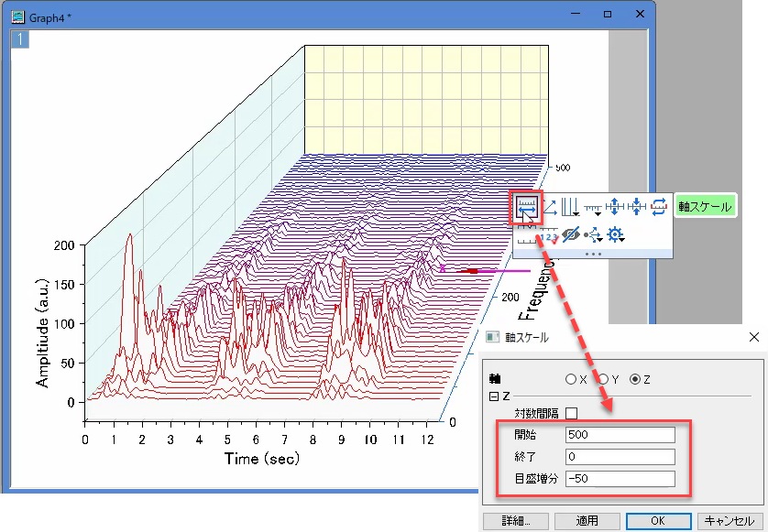The height and width of the screenshot is (532, 768).
Task: Click the 目盛増分 field showing -50
Action: pos(620,479)
